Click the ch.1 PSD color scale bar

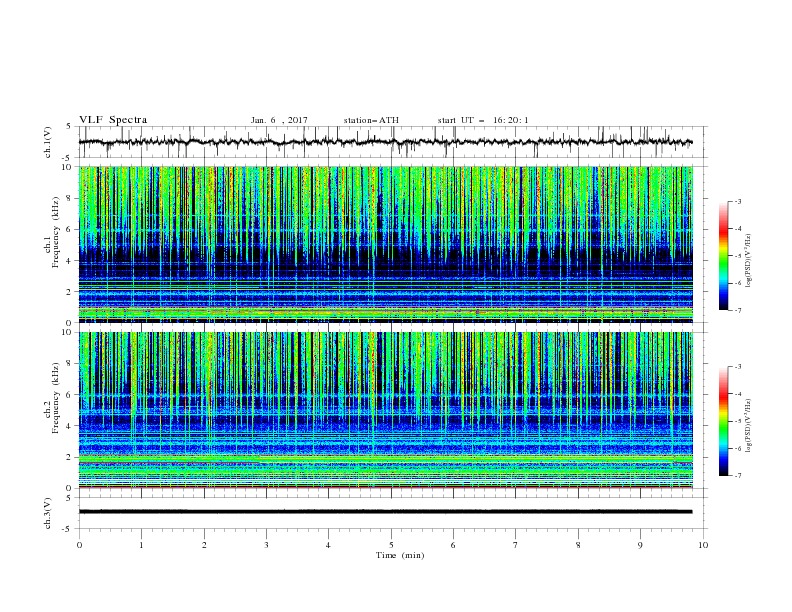click(x=723, y=256)
